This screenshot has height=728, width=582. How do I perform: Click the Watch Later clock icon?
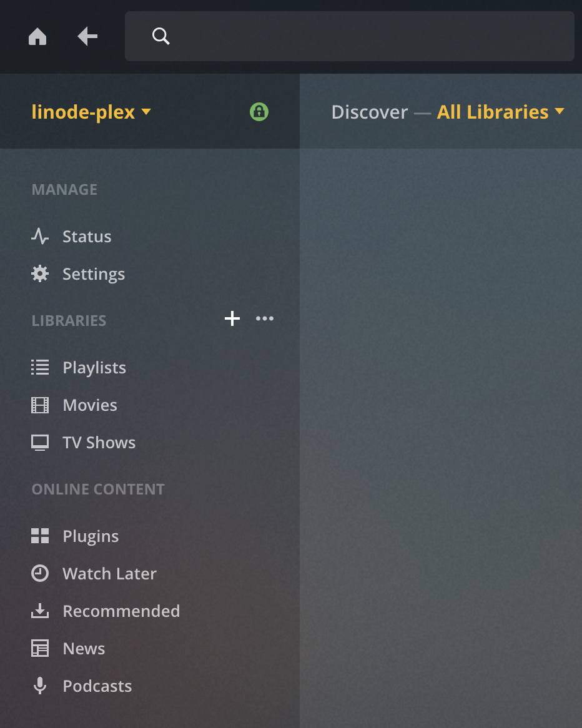[x=40, y=573]
